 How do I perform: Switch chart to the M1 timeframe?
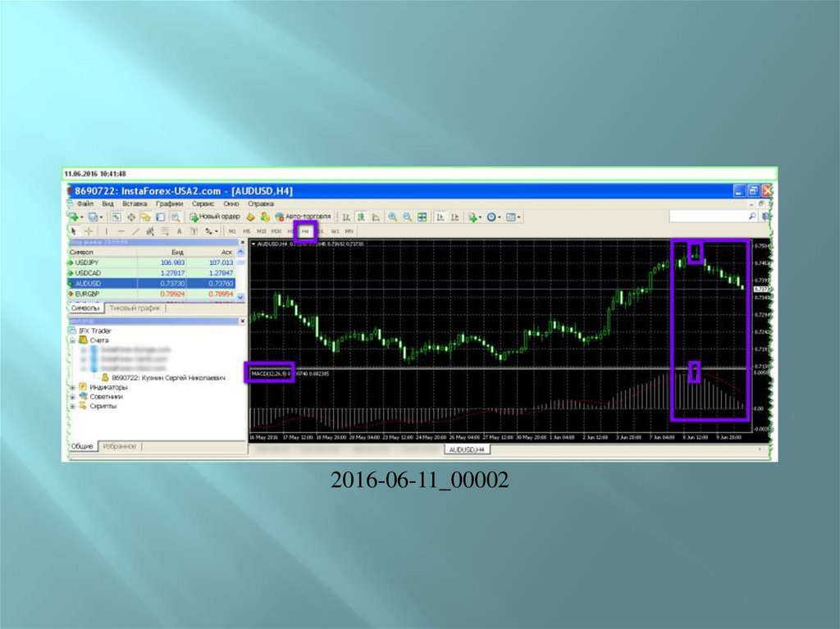[x=232, y=231]
